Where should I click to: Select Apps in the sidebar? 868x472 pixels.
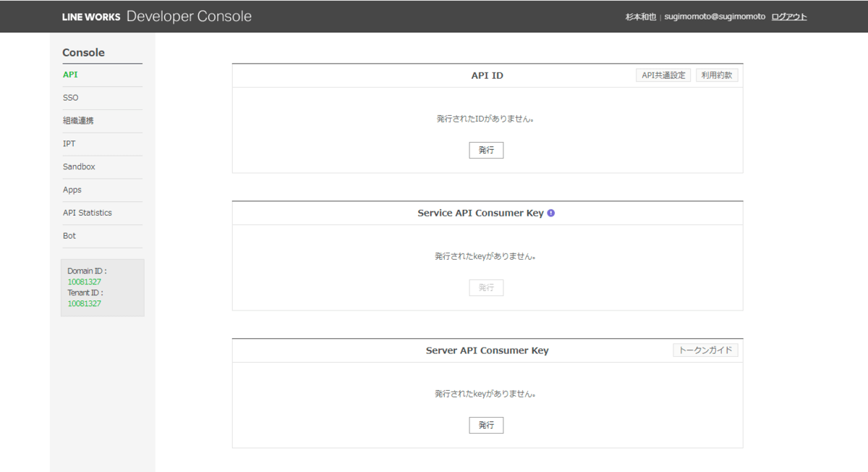pyautogui.click(x=72, y=190)
